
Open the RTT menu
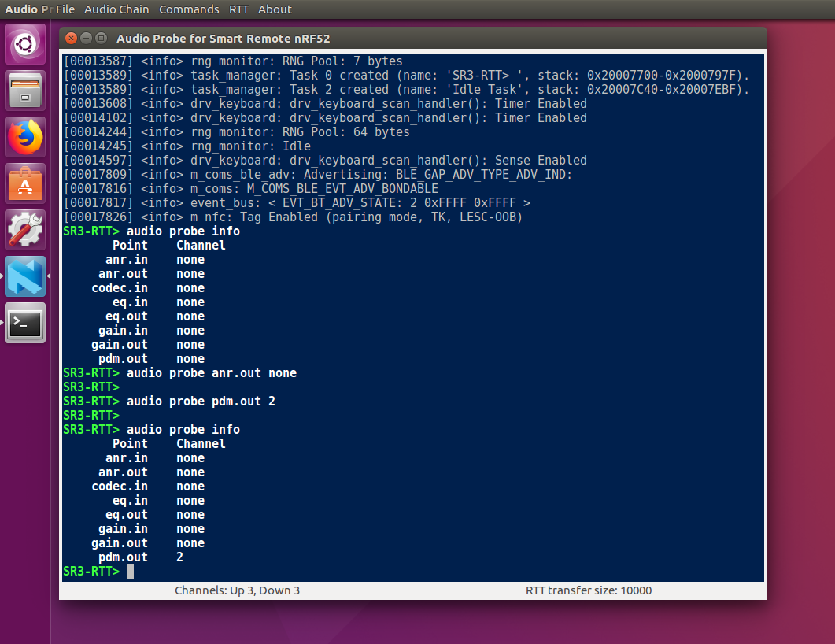(238, 9)
